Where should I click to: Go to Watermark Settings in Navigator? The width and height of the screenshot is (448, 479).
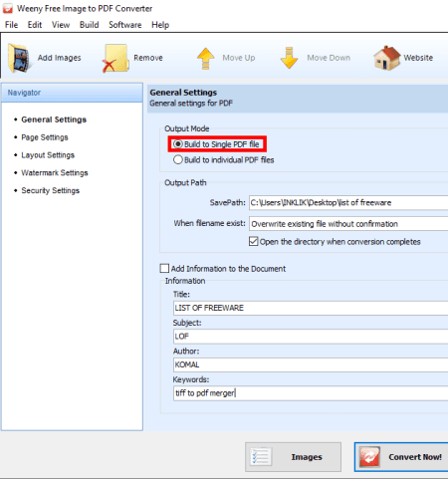55,173
